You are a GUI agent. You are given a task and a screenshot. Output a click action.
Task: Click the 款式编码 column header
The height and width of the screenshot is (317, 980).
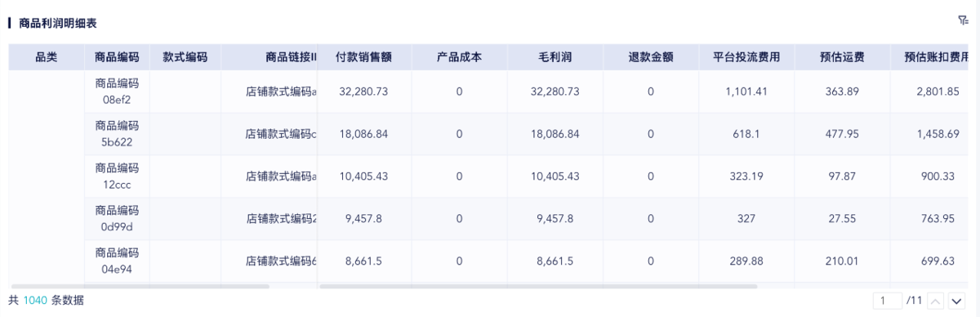[185, 57]
